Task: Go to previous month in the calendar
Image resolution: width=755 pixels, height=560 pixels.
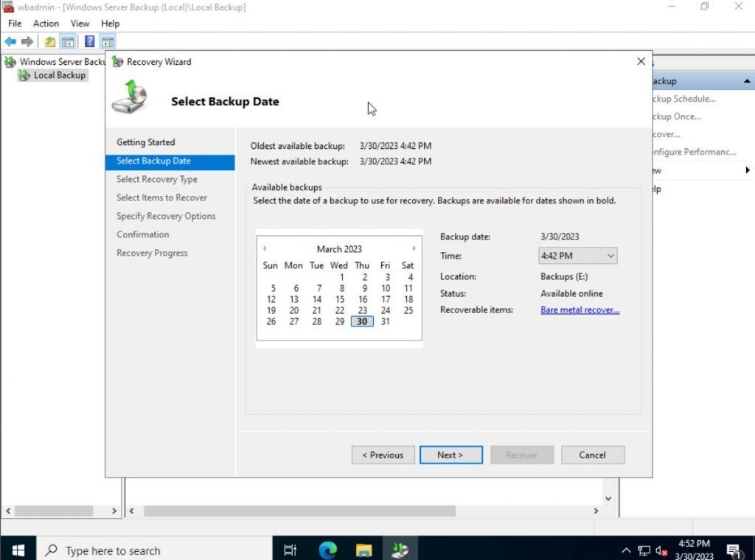Action: 264,248
